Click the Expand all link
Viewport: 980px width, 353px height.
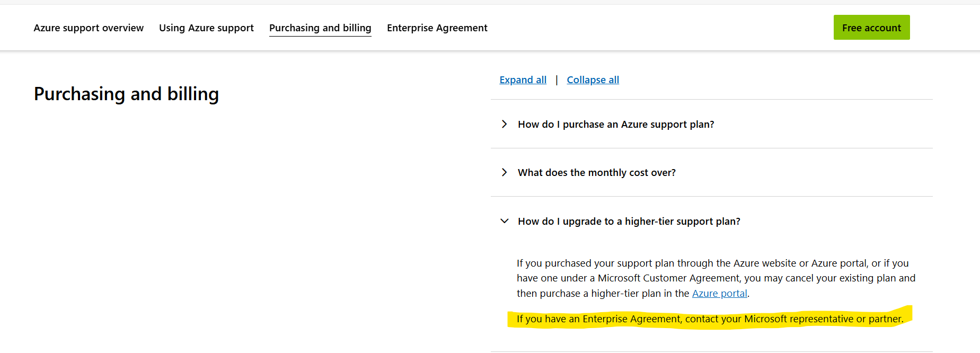[523, 80]
